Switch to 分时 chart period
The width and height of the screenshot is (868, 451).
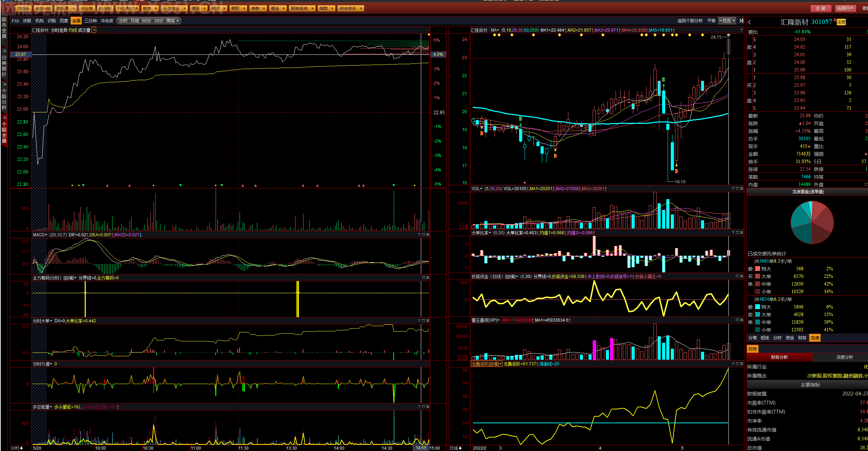point(123,21)
